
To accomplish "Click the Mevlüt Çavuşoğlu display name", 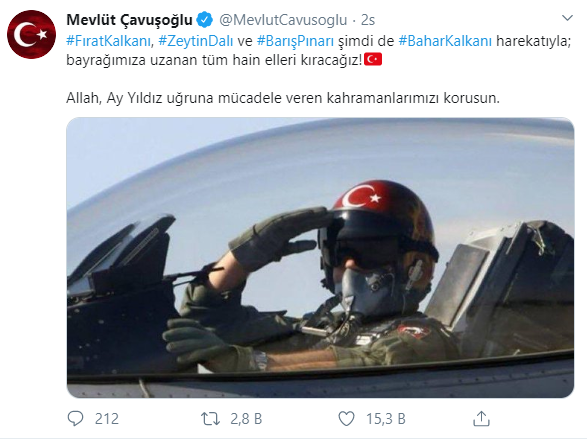I will pyautogui.click(x=129, y=20).
